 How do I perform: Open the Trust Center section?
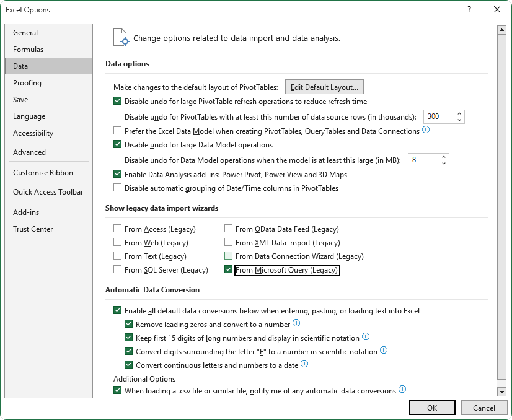pyautogui.click(x=33, y=229)
